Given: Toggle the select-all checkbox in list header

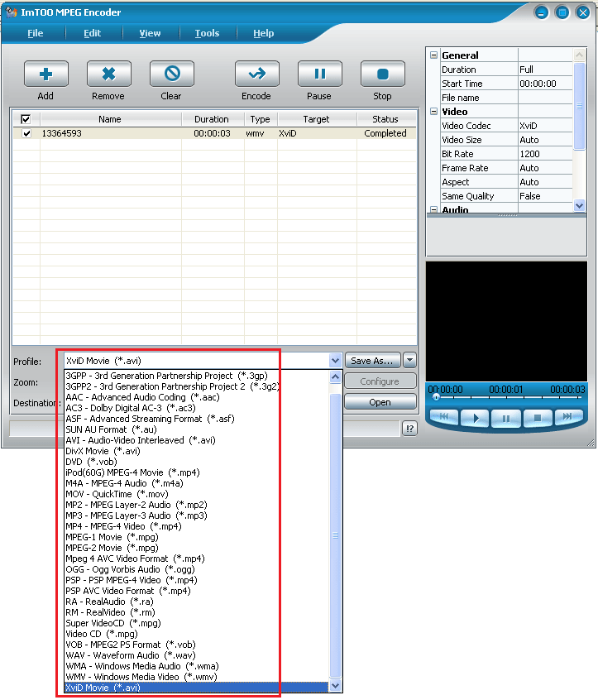Looking at the screenshot, I should coord(26,119).
